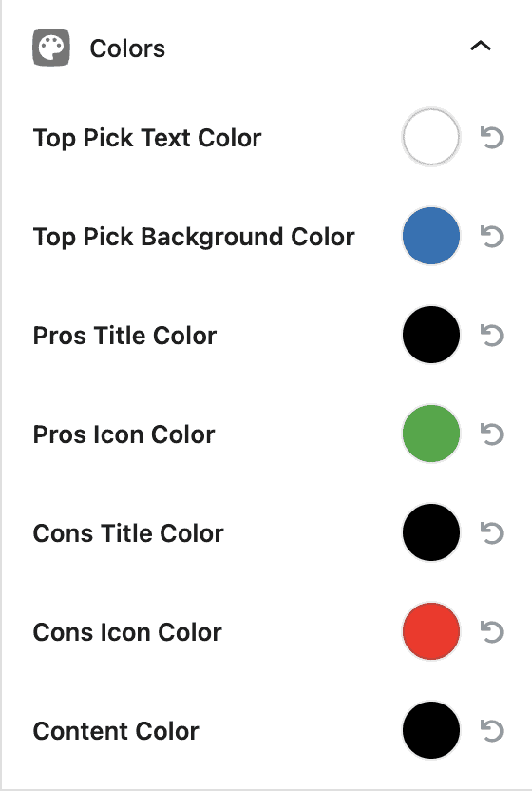Click the Pros Icon Color label
Image resolution: width=532 pixels, height=791 pixels.
click(x=124, y=434)
